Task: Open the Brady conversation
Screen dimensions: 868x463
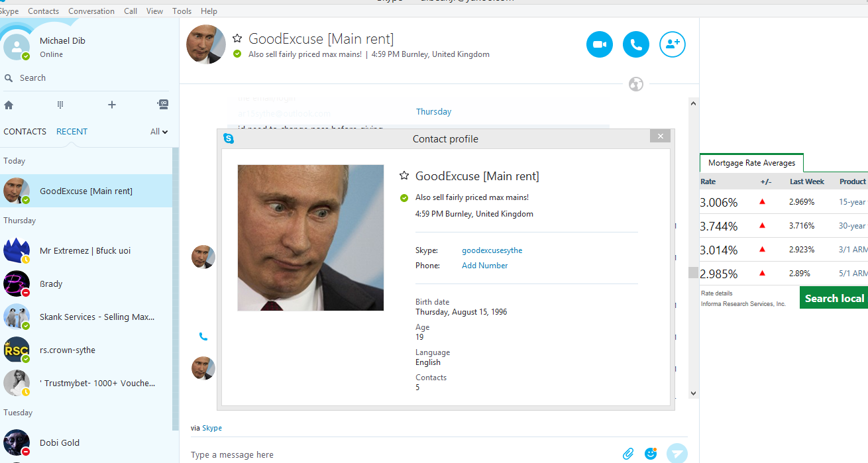Action: (86, 283)
